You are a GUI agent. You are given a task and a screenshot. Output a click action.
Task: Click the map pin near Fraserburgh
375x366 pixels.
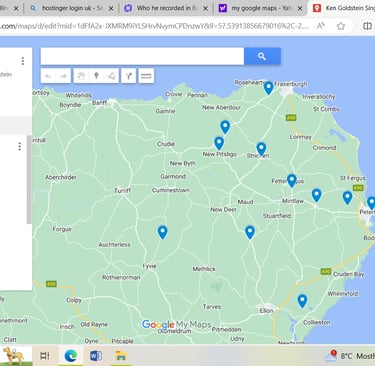pyautogui.click(x=268, y=88)
